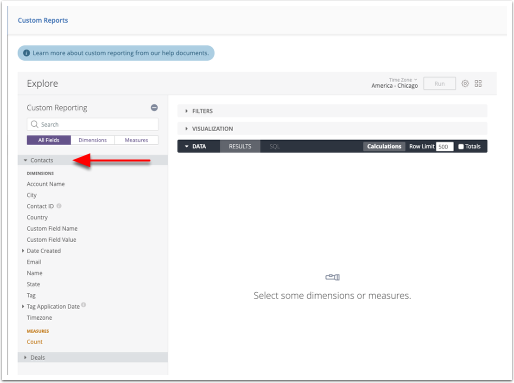
Task: Select the City dimension
Action: point(32,195)
